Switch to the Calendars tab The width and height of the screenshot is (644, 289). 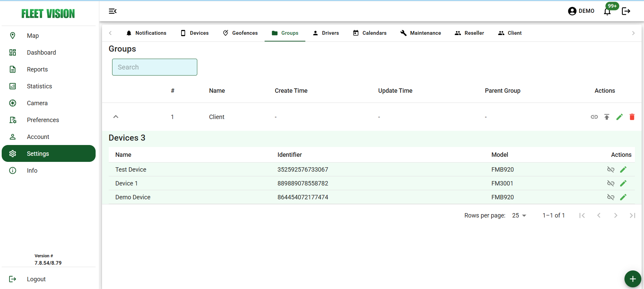[370, 33]
